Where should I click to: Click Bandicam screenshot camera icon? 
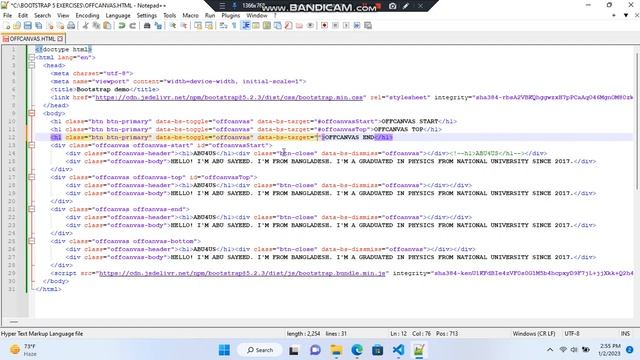(x=392, y=6)
